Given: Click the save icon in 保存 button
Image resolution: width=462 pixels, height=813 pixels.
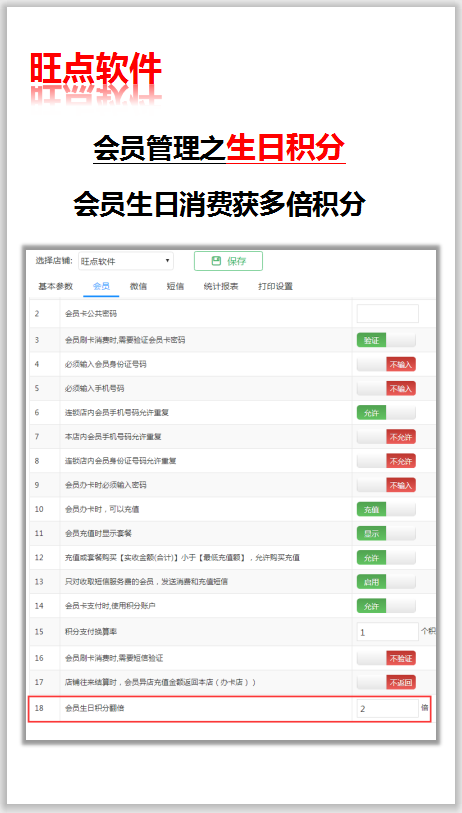Looking at the screenshot, I should (216, 261).
